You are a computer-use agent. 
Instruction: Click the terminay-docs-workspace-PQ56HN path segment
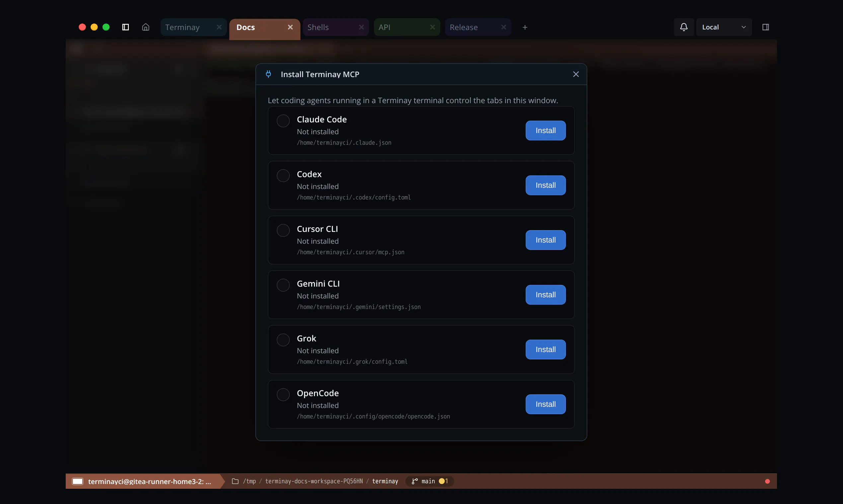click(x=314, y=481)
